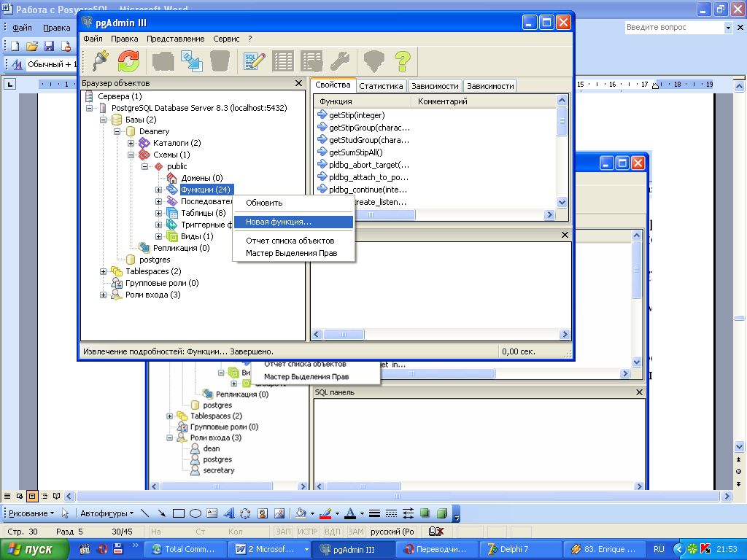
Task: Select the Виды (1) tree item
Action: tap(197, 237)
